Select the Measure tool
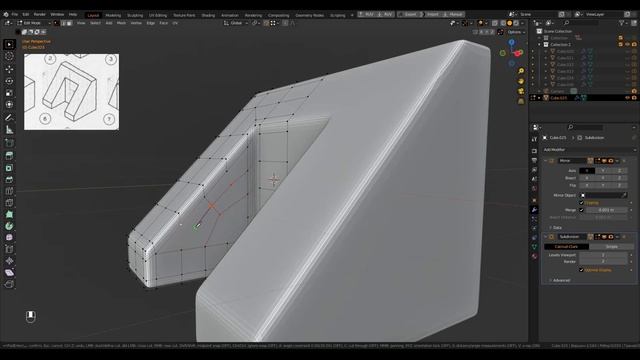Viewport: 640px width, 360px height. point(9,130)
